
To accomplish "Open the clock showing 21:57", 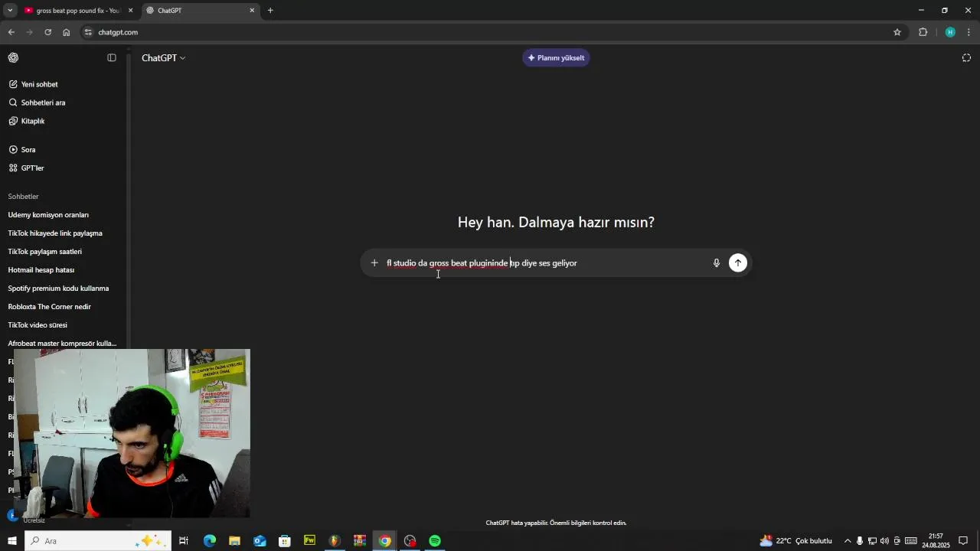I will pos(936,541).
